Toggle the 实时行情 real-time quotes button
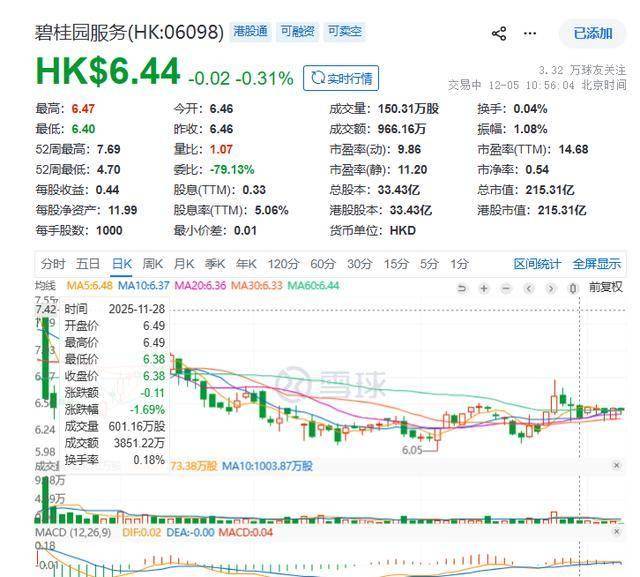The width and height of the screenshot is (640, 577). coord(340,78)
